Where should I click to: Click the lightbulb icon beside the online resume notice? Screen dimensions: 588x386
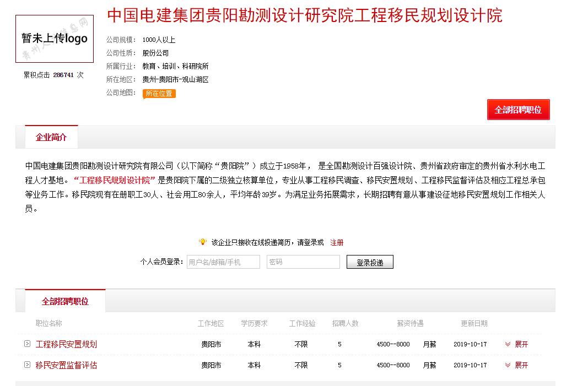(201, 242)
